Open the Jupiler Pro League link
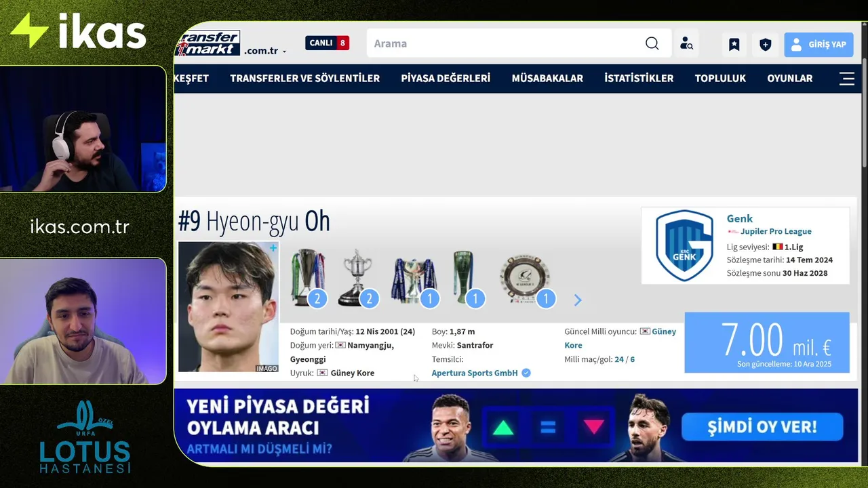The image size is (868, 488). [x=776, y=231]
